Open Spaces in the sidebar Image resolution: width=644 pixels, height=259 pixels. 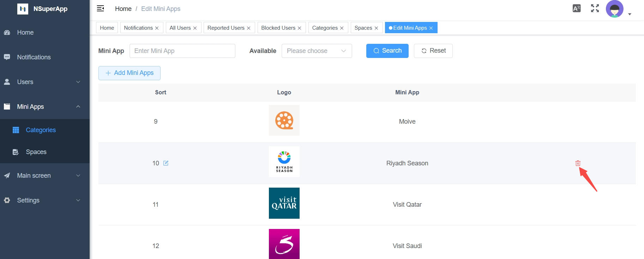coord(36,152)
